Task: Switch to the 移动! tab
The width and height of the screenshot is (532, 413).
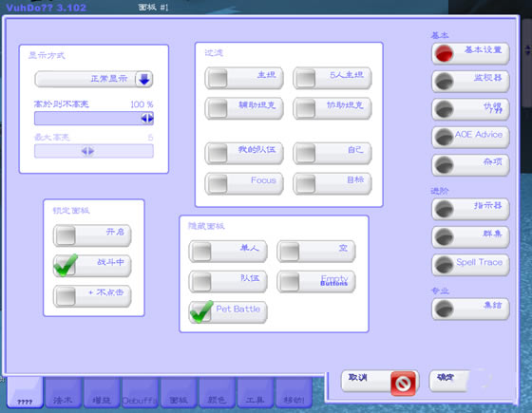Action: 294,393
